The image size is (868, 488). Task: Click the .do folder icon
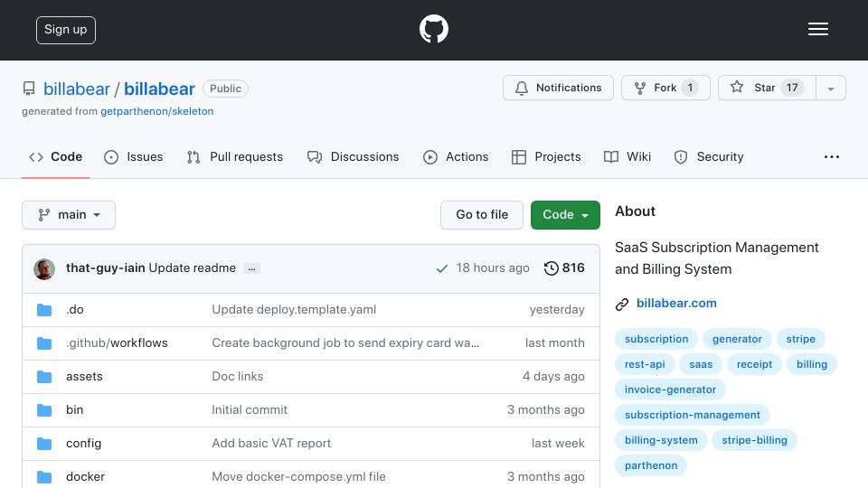[44, 310]
